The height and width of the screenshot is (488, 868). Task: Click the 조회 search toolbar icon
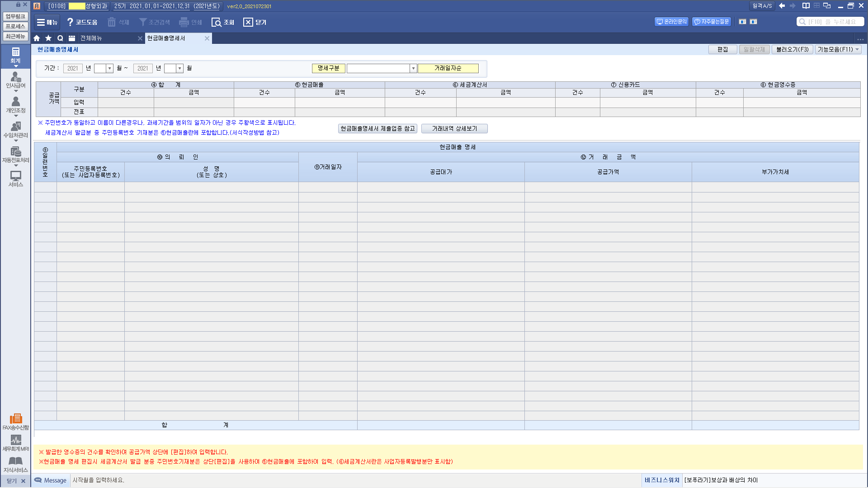pos(223,22)
